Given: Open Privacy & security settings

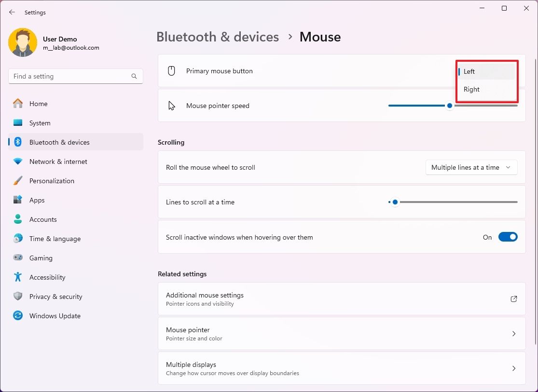Looking at the screenshot, I should coord(55,296).
